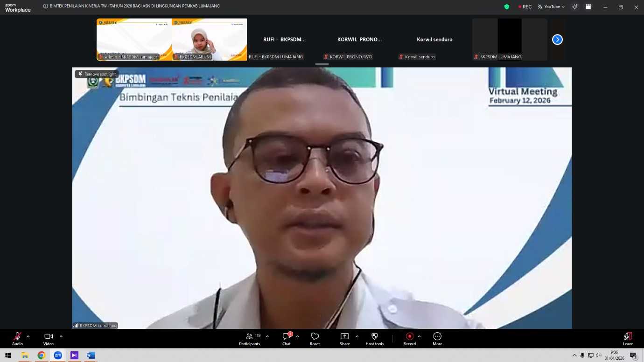This screenshot has width=644, height=362.
Task: Open the React emoji menu
Action: tap(315, 339)
